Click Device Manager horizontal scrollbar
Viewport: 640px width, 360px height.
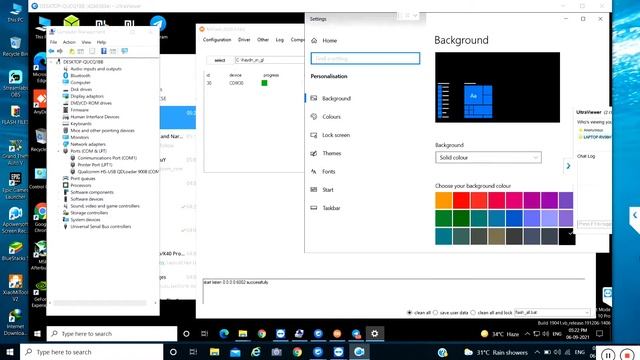100,303
